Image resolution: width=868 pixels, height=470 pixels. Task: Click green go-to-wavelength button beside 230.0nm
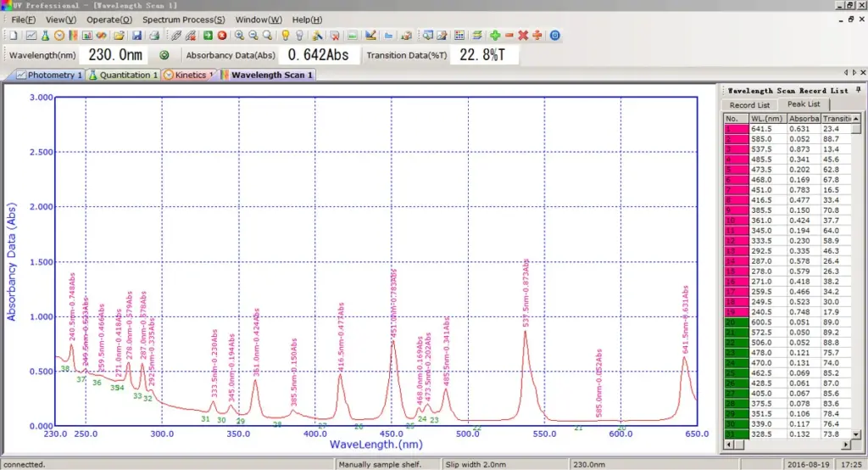pyautogui.click(x=164, y=55)
